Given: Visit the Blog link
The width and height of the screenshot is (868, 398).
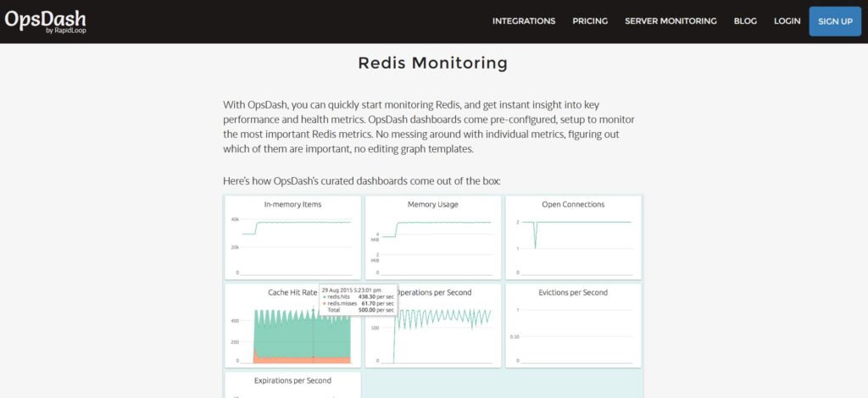Looking at the screenshot, I should (745, 21).
